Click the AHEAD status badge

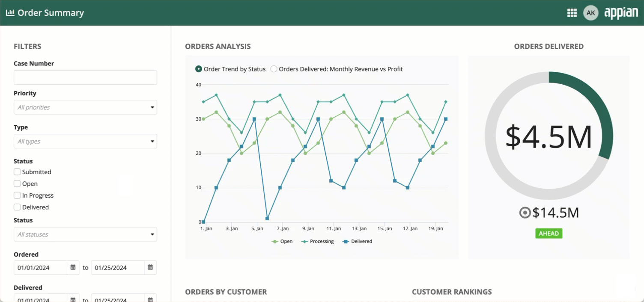point(549,234)
